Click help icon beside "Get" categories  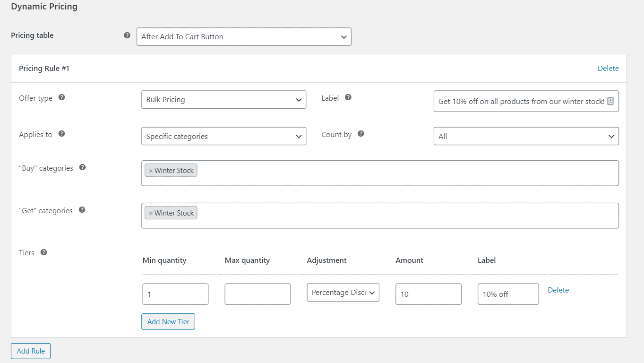click(x=82, y=210)
